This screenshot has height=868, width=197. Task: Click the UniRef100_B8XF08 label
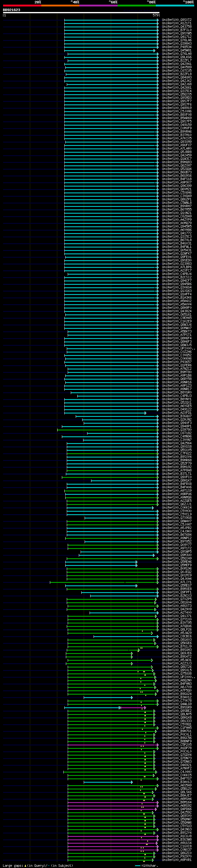click(x=177, y=115)
